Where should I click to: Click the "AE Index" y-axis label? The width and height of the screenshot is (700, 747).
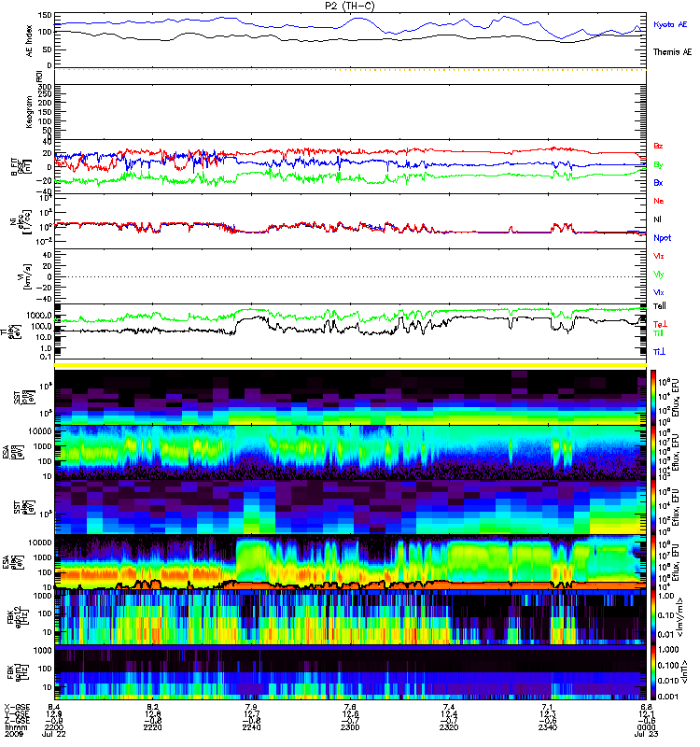[x=29, y=40]
